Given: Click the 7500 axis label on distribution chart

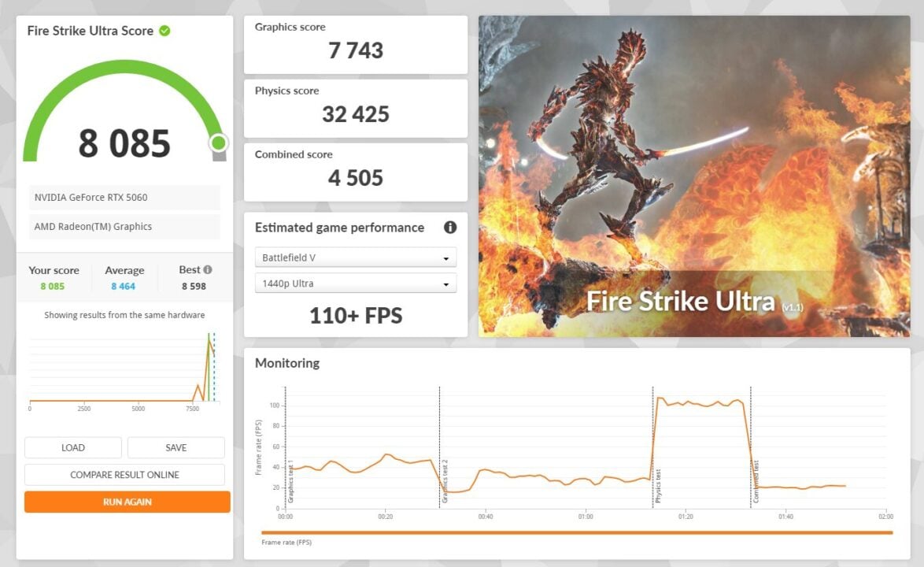Looking at the screenshot, I should 192,409.
